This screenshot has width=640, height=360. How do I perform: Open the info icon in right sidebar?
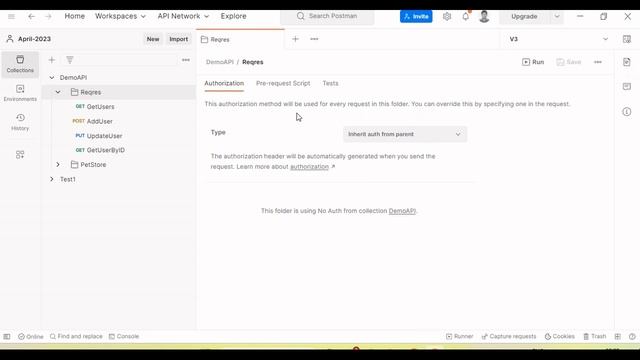[x=627, y=112]
